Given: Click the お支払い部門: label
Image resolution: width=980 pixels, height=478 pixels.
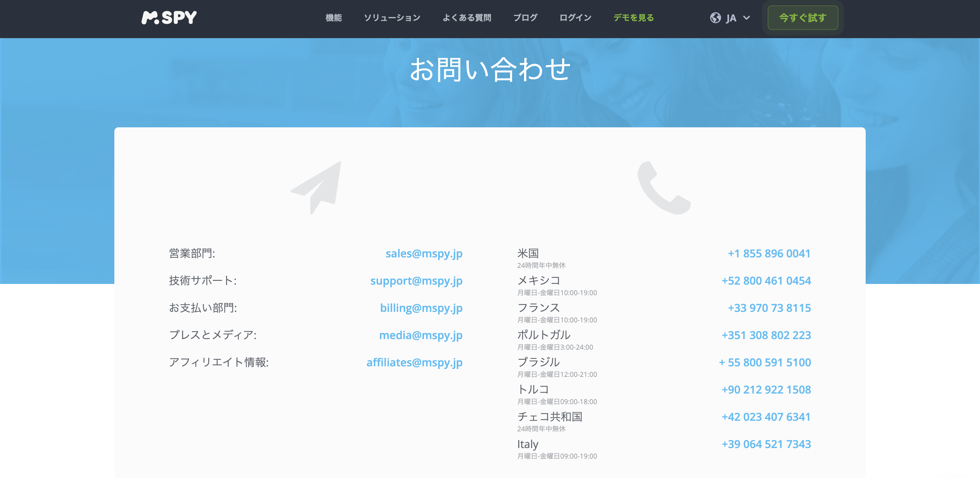Looking at the screenshot, I should [203, 308].
